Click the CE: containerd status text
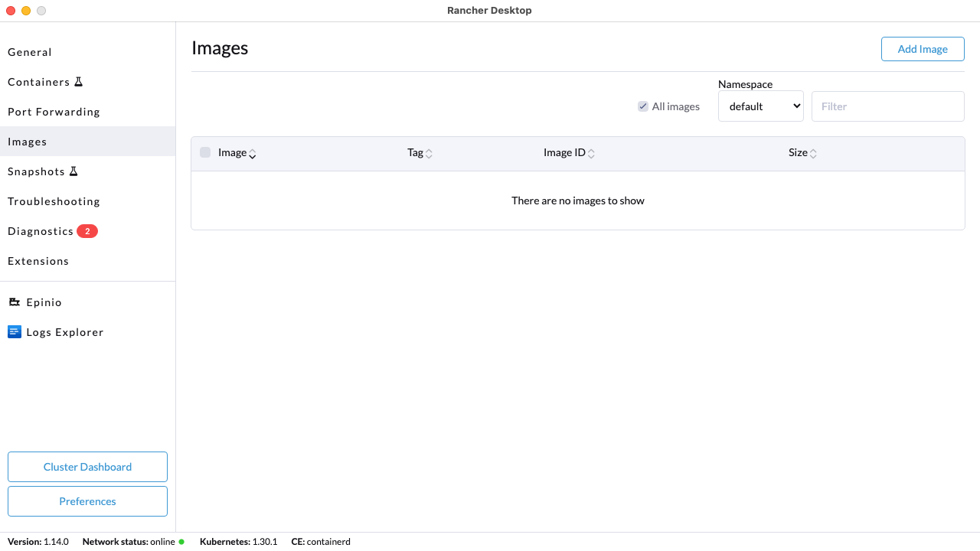980x551 pixels. click(x=321, y=542)
